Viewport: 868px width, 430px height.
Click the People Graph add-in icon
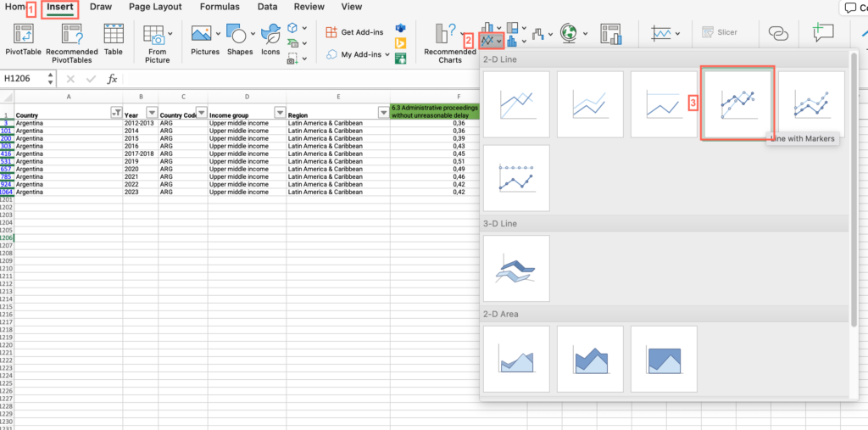pos(401,59)
